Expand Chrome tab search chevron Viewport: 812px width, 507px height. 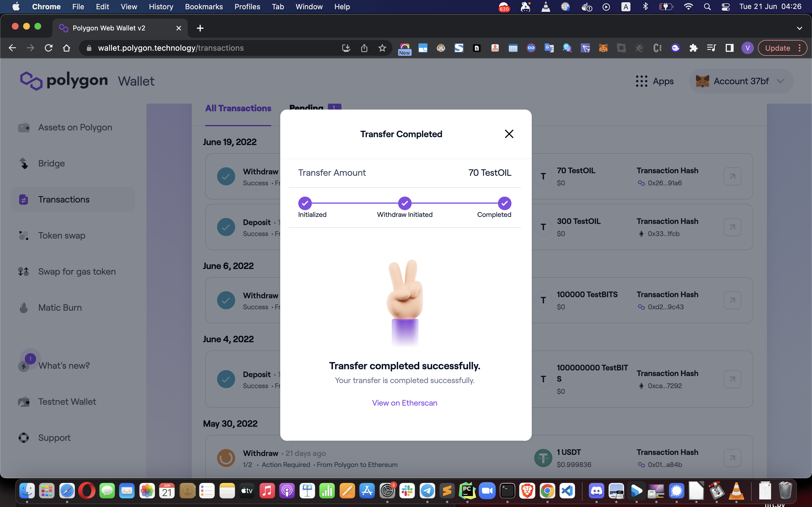tap(799, 28)
